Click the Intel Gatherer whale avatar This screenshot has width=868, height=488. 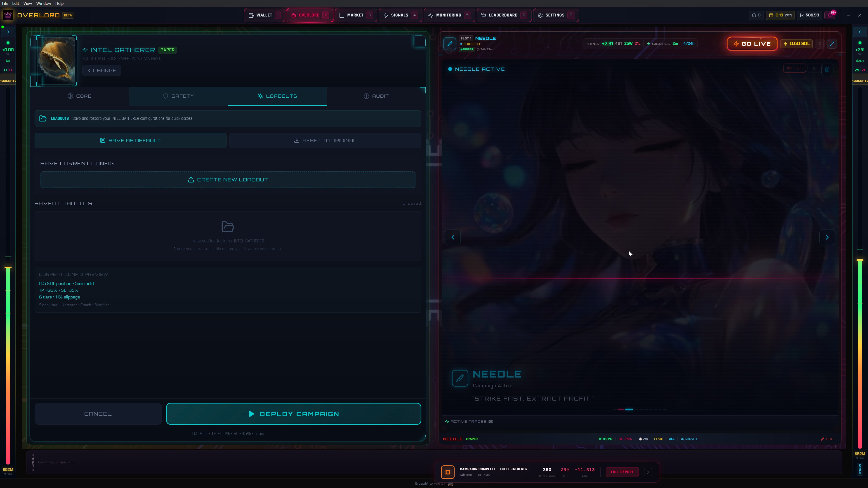click(x=57, y=61)
